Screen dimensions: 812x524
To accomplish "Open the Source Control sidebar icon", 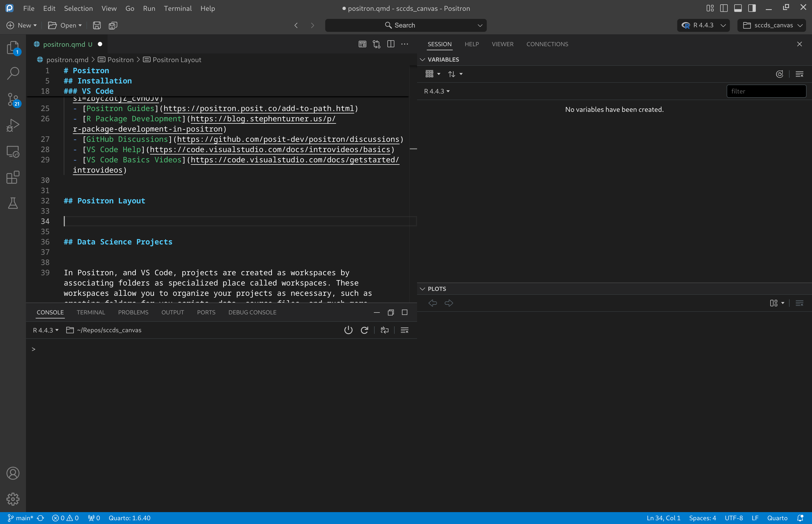I will pyautogui.click(x=13, y=99).
